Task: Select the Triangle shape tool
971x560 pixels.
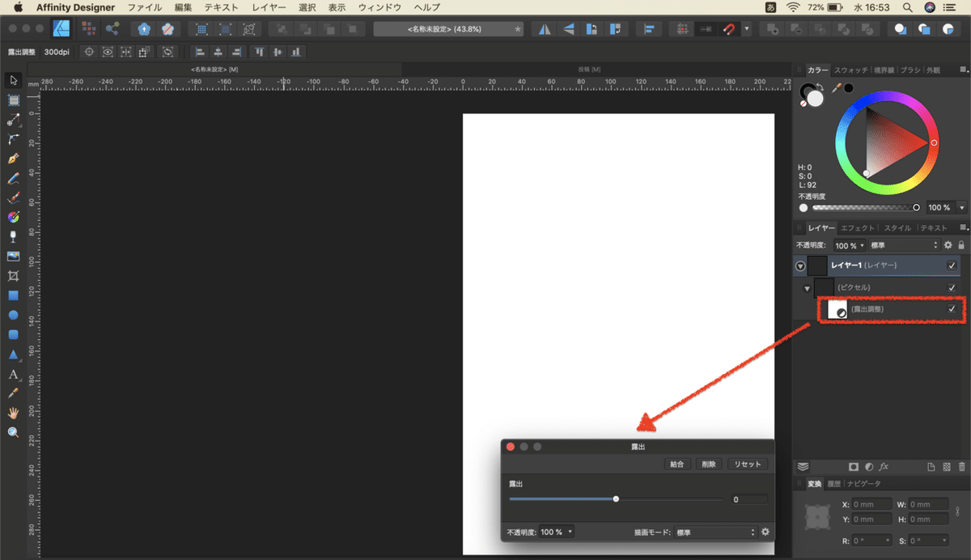Action: click(x=13, y=354)
